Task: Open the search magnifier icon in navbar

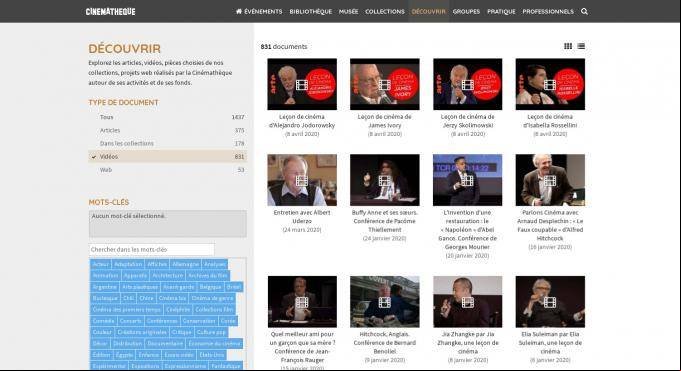Action: [584, 12]
